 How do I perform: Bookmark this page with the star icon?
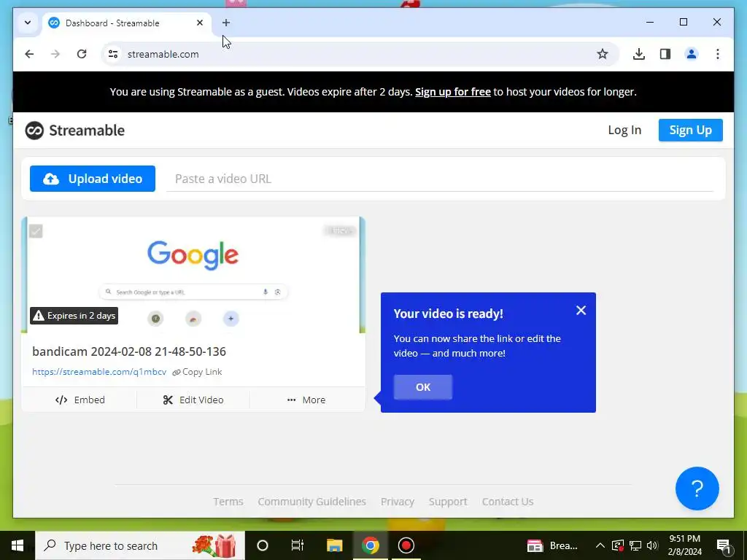coord(602,54)
